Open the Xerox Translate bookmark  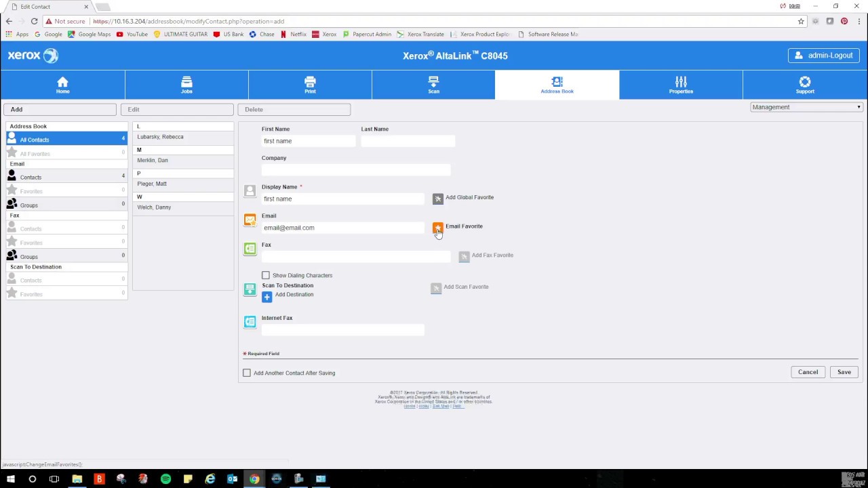pos(420,34)
